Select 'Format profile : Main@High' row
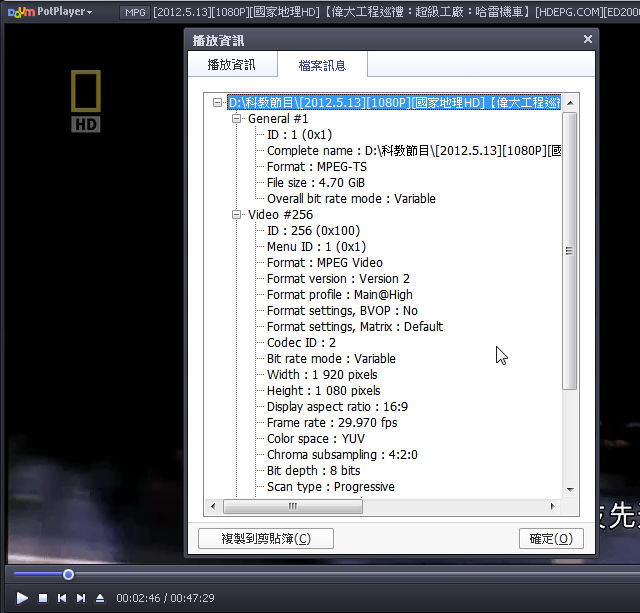Image resolution: width=640 pixels, height=613 pixels. [x=340, y=294]
